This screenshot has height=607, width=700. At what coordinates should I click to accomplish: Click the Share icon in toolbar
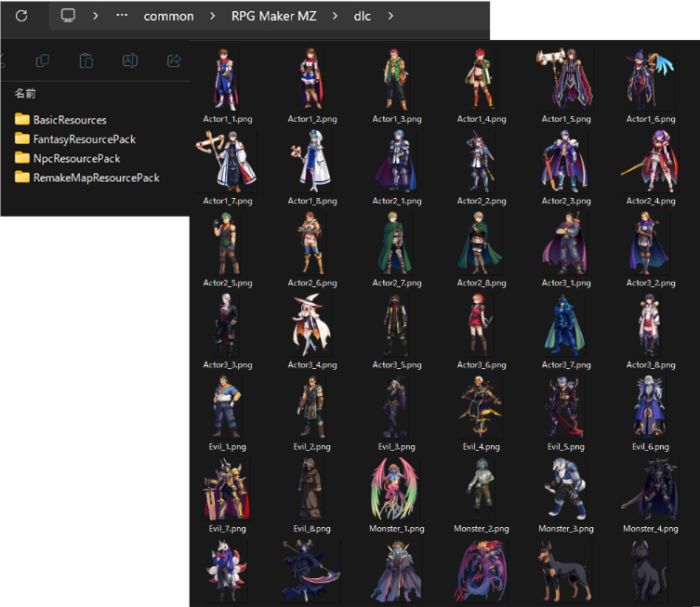coord(173,61)
